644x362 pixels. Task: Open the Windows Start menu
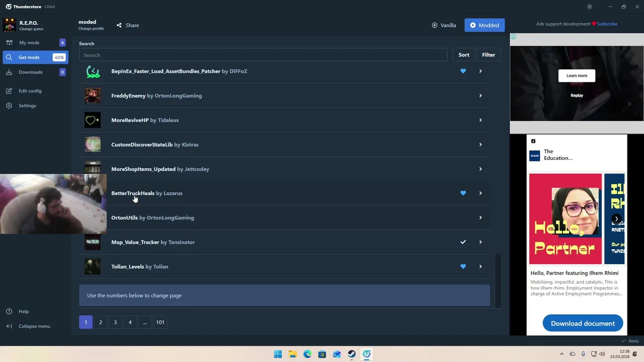[x=278, y=354]
